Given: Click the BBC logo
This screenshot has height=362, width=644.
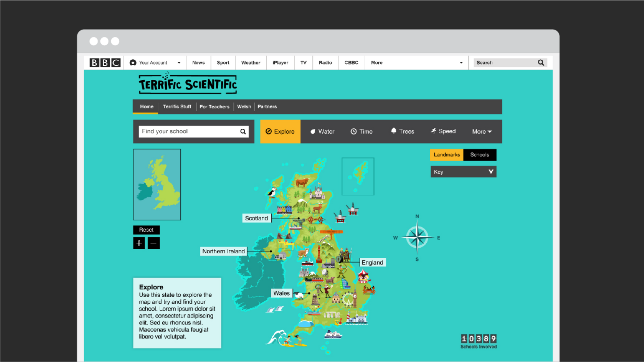Looking at the screenshot, I should [x=105, y=63].
